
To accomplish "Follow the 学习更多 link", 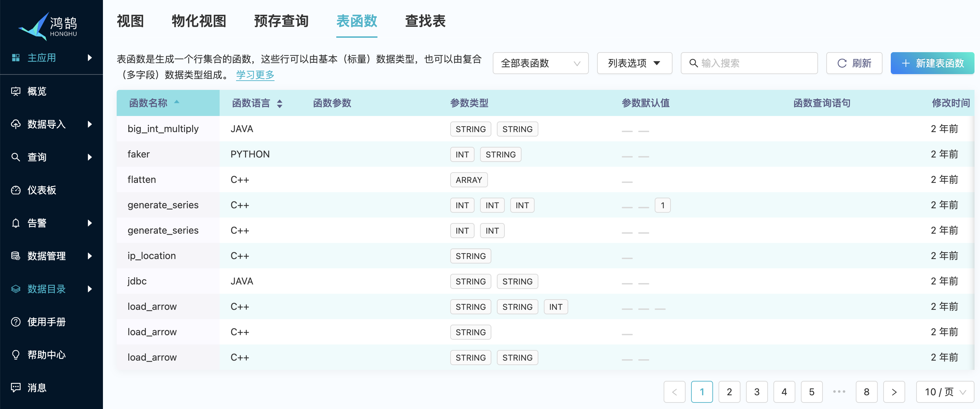I will (x=255, y=74).
